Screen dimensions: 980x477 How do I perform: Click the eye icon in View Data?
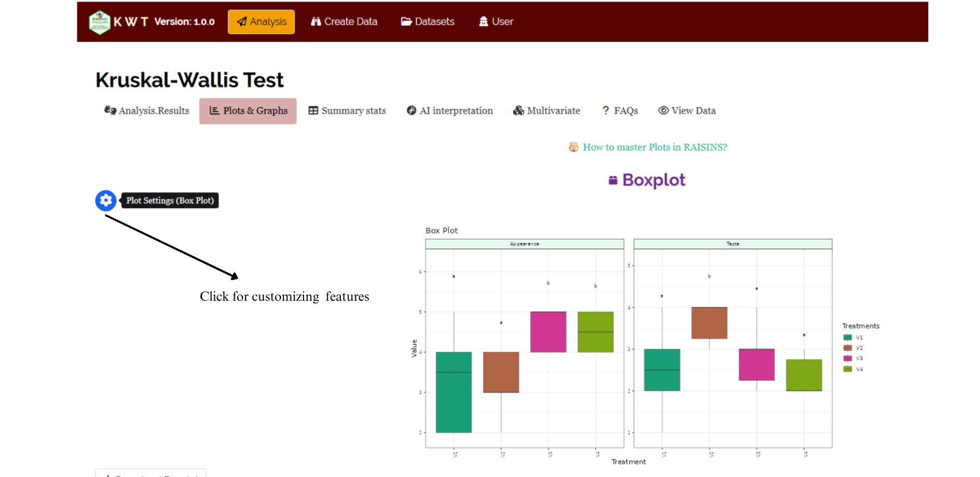pos(664,110)
